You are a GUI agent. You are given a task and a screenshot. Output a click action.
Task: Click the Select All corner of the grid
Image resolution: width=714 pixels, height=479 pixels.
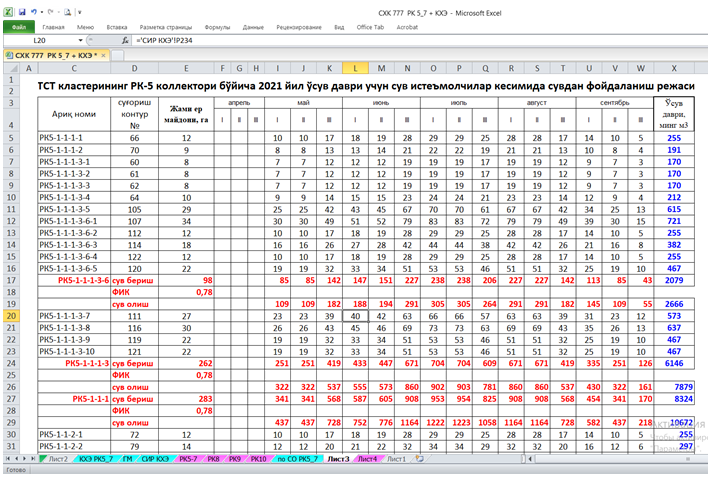(x=9, y=68)
